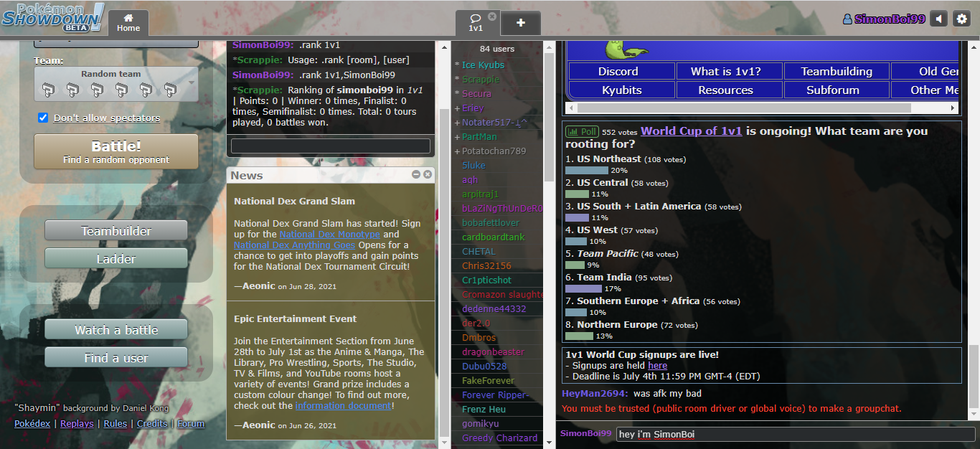
Task: Switch to the 1v1 room tab
Action: pyautogui.click(x=475, y=23)
